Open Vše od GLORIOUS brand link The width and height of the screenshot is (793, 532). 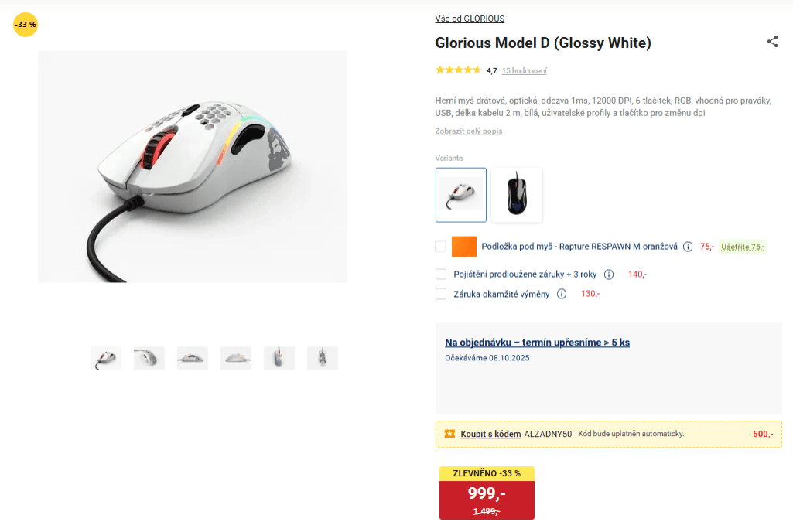point(470,19)
